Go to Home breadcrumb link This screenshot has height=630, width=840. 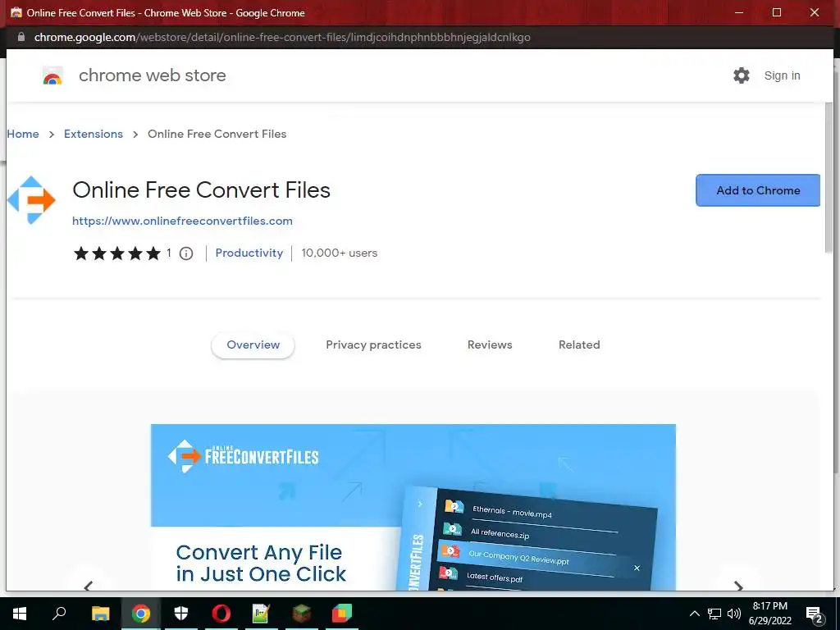(x=23, y=134)
